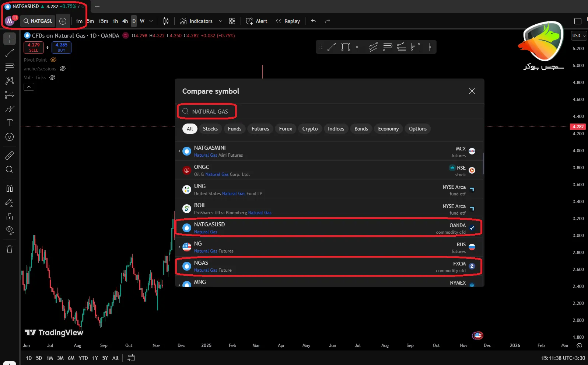Click the trash Remove objects icon
Screen dimensions: 588x365
point(10,249)
